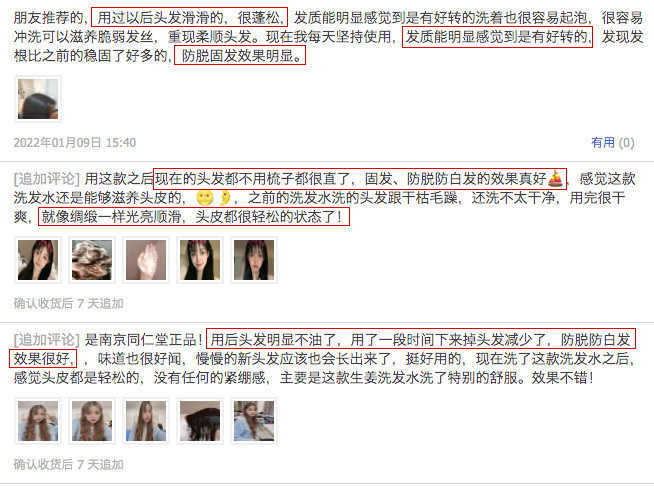
Task: Click the smiley face emoji
Action: coord(205,198)
